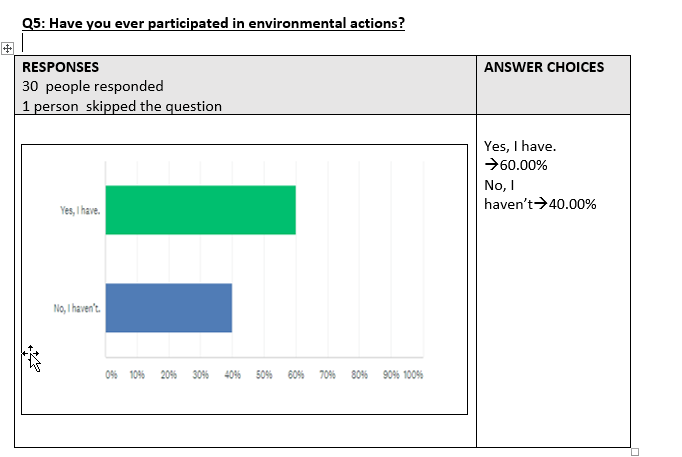Click the 80% label on chart axis

tap(359, 375)
